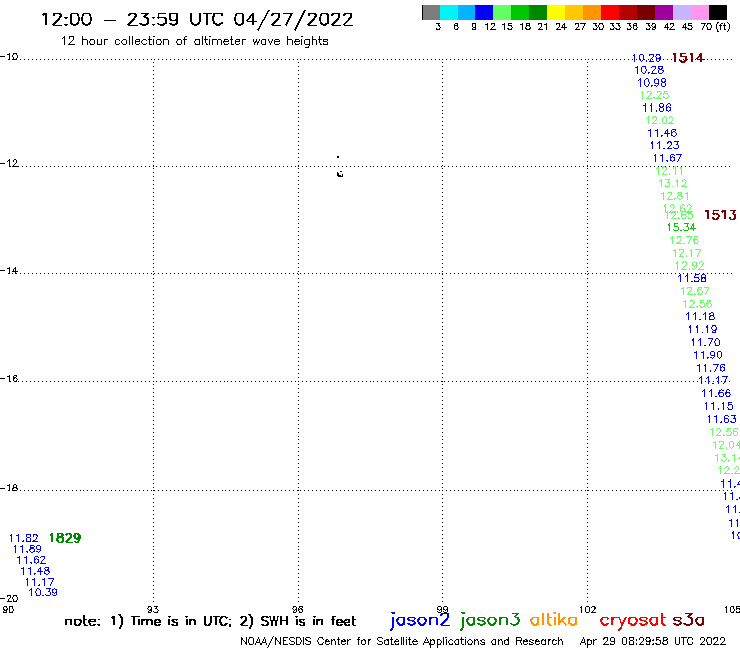Click the '70 (ft)' legend label
This screenshot has height=650, width=740.
tap(715, 27)
